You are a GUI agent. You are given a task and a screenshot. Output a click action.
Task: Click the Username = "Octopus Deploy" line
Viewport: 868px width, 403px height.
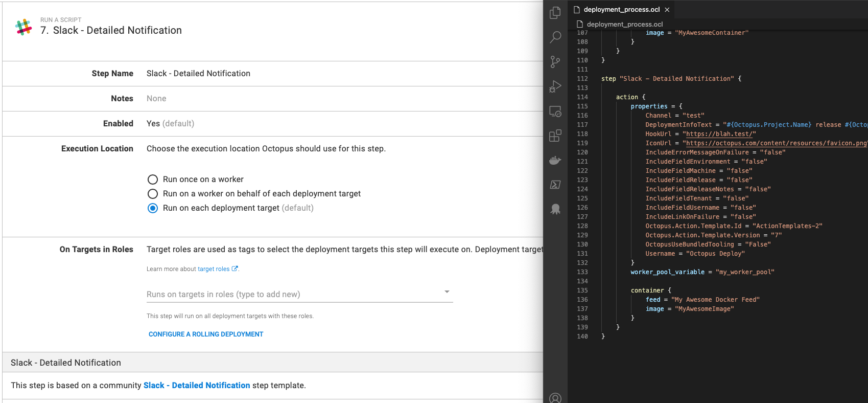[695, 254]
